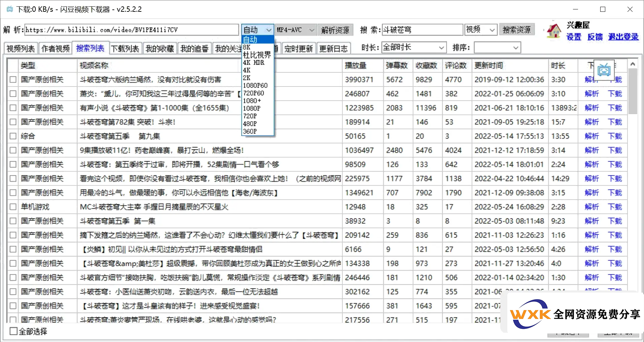Check the box for the 综合 row

tap(13, 136)
